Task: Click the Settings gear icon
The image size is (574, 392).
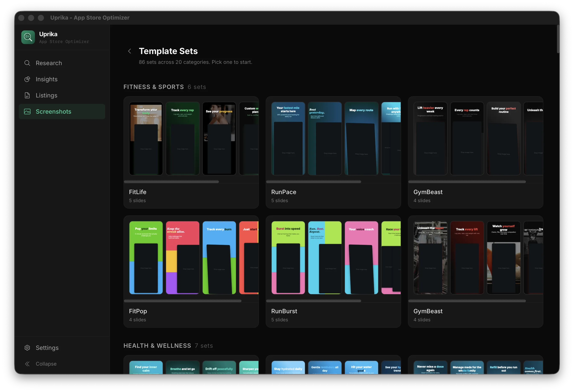Action: (27, 348)
